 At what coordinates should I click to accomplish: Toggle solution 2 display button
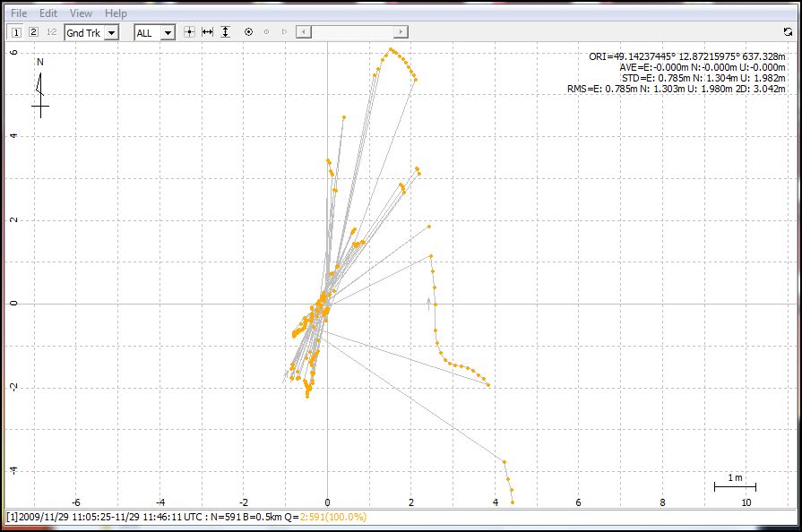pos(33,32)
